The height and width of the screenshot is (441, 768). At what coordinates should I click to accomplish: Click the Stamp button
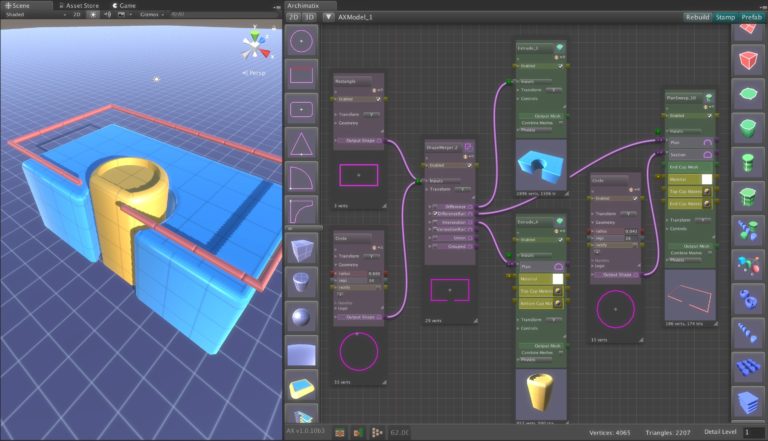724,17
